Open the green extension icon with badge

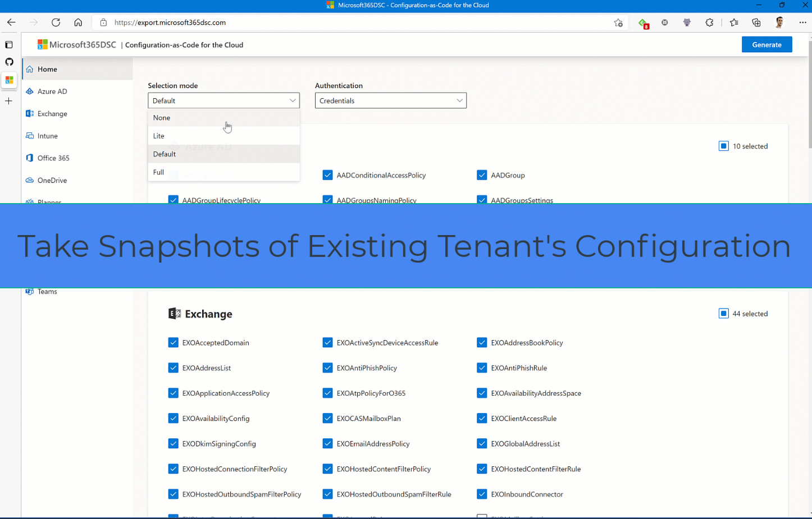click(x=643, y=23)
